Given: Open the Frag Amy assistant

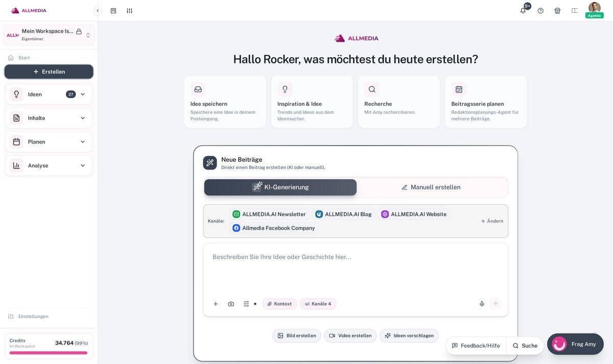Looking at the screenshot, I should 575,344.
